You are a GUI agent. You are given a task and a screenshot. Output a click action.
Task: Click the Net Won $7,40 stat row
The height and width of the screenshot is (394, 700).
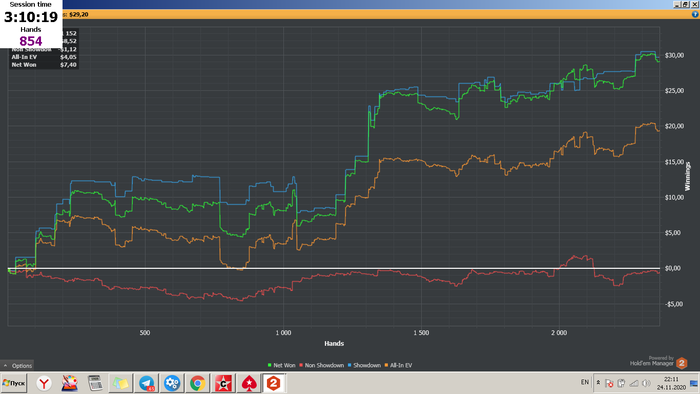click(x=44, y=65)
